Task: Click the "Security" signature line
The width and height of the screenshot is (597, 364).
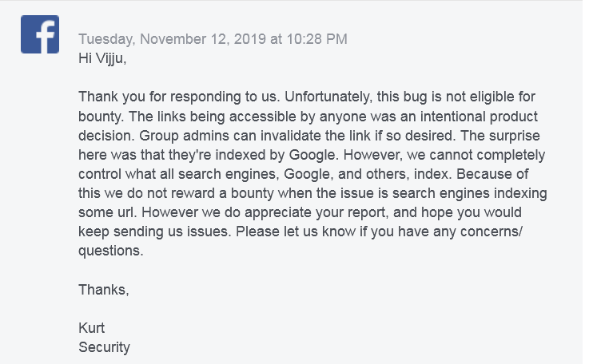Action: [104, 347]
